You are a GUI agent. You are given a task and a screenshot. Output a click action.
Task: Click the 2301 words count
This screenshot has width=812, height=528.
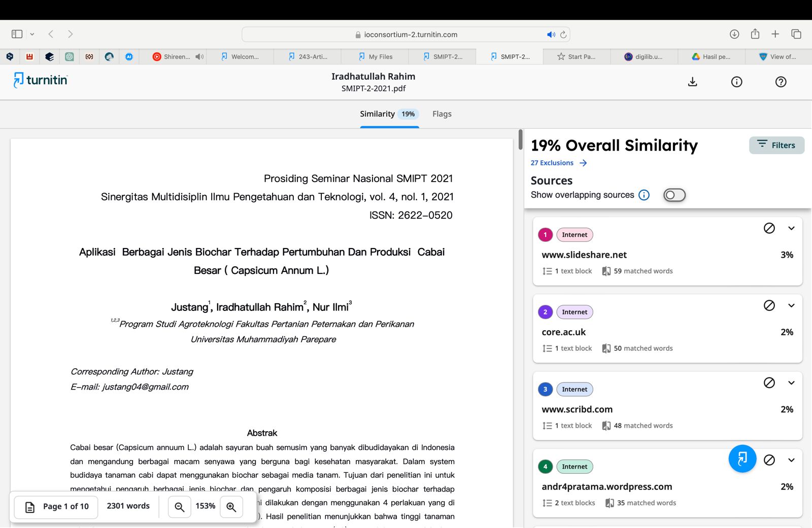128,506
